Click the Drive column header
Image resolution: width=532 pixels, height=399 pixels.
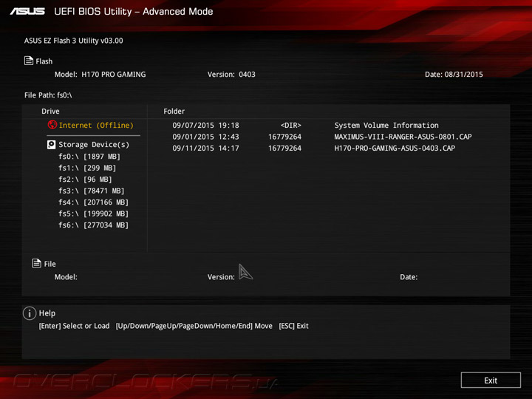pos(50,112)
